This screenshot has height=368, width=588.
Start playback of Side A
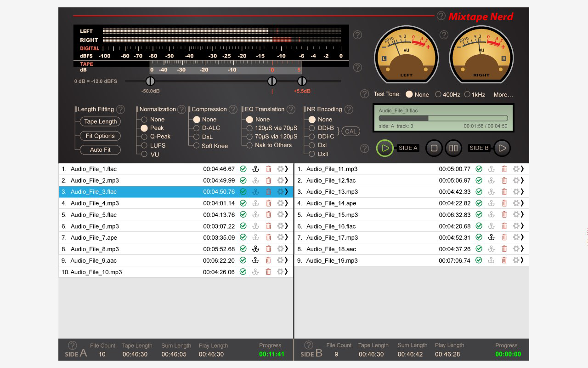click(385, 148)
